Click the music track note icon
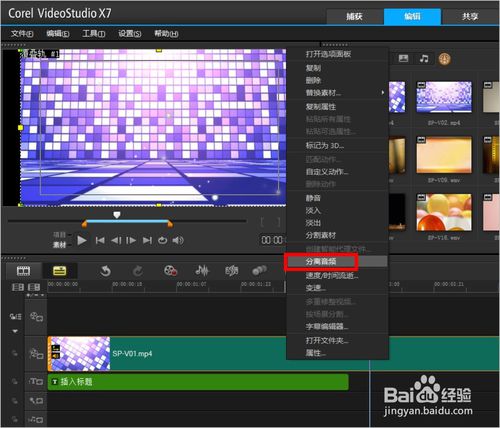Viewport: 500px width, 428px height. pos(36,420)
